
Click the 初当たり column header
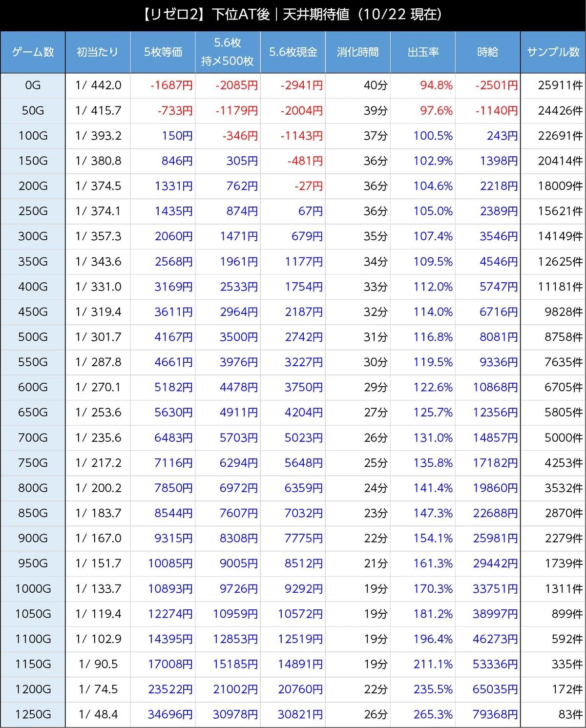coord(98,52)
